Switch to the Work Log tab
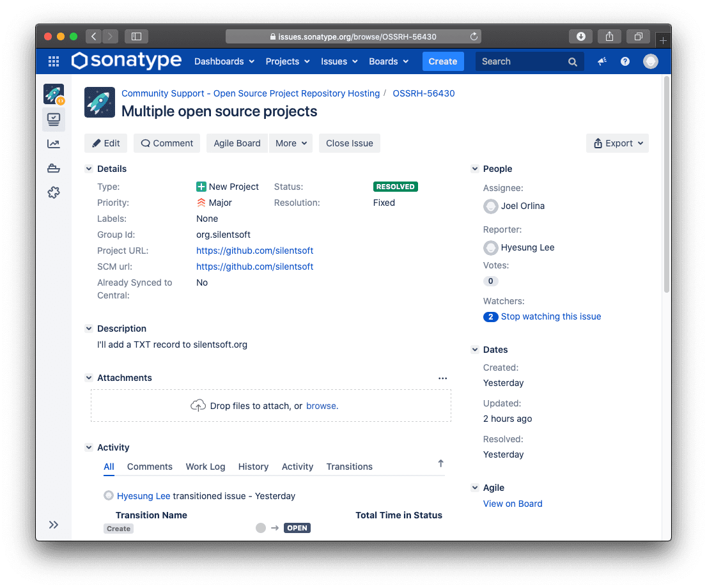The width and height of the screenshot is (707, 588). (x=205, y=467)
